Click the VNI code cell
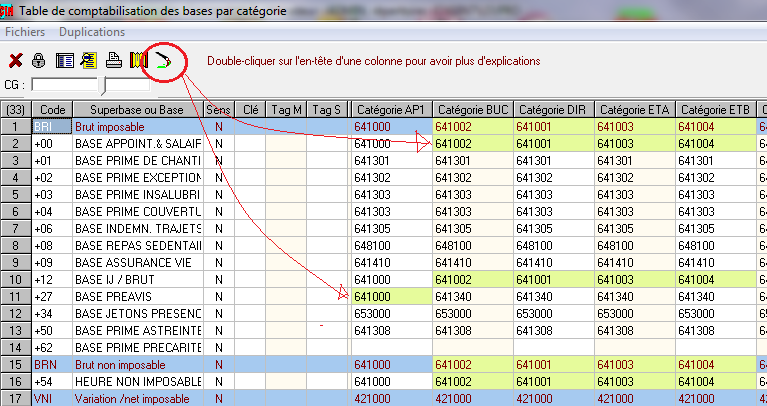 pos(52,399)
